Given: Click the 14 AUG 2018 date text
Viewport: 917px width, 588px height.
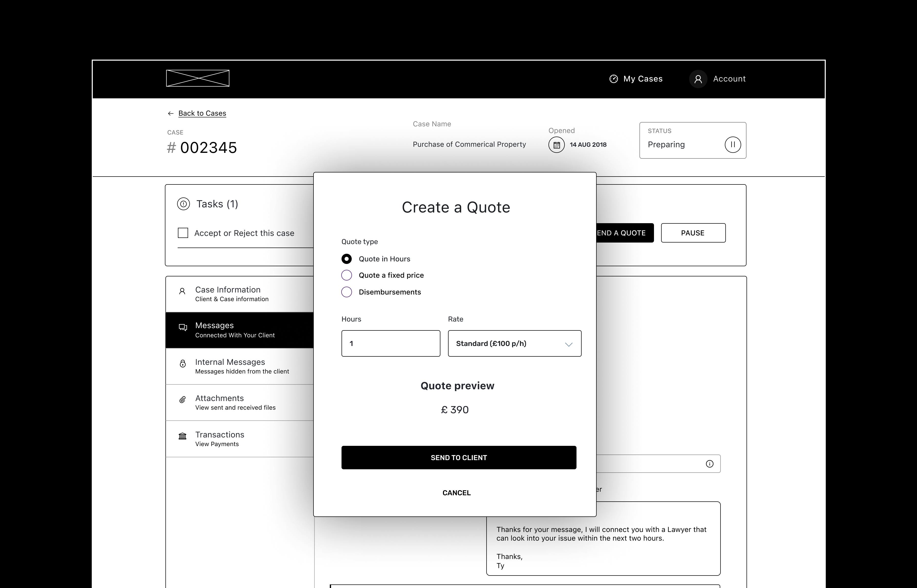Looking at the screenshot, I should pos(588,145).
